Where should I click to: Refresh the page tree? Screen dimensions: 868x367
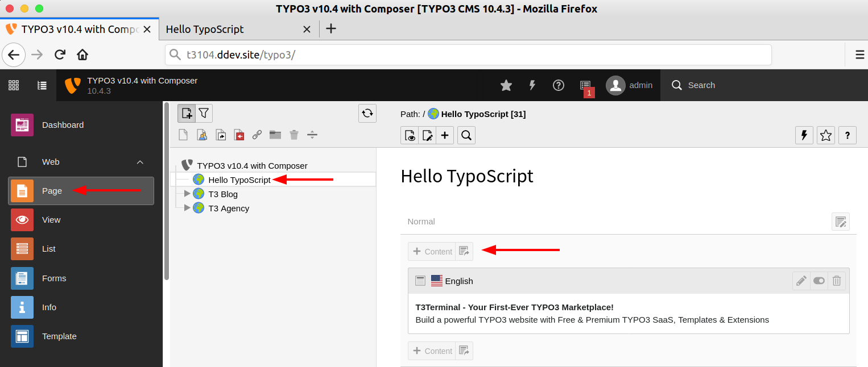click(x=367, y=114)
